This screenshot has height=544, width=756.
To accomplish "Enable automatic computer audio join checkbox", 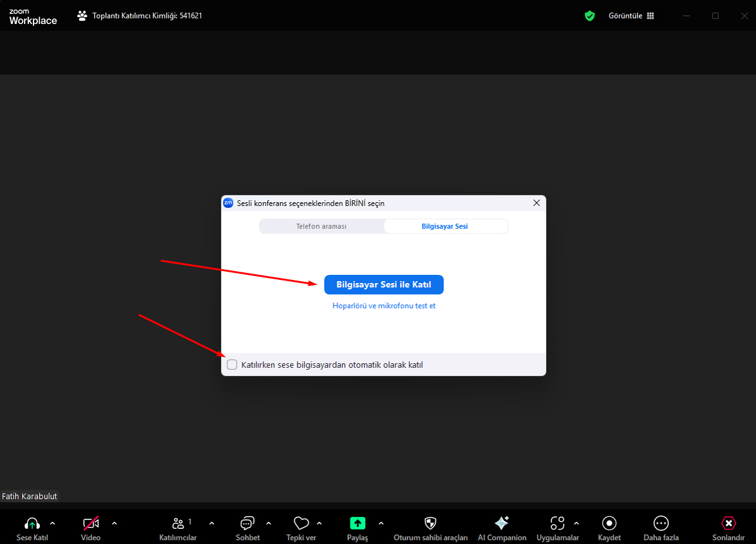I will coord(232,365).
